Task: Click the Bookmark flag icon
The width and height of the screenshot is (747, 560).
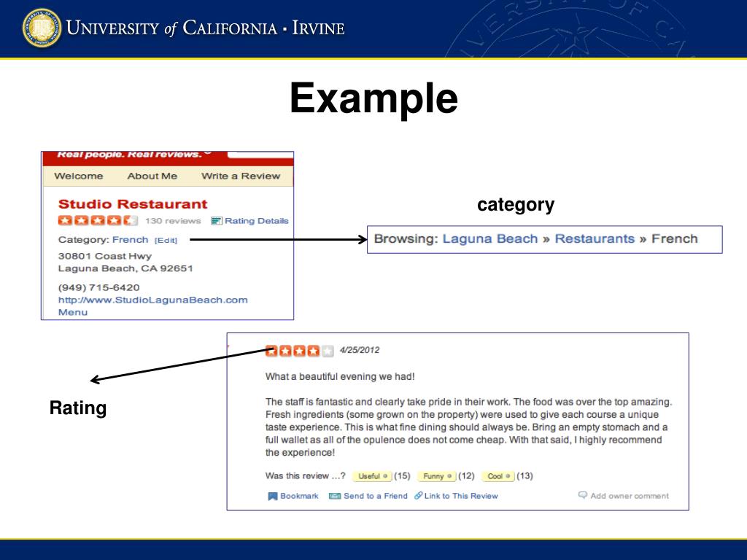Action: pos(273,496)
